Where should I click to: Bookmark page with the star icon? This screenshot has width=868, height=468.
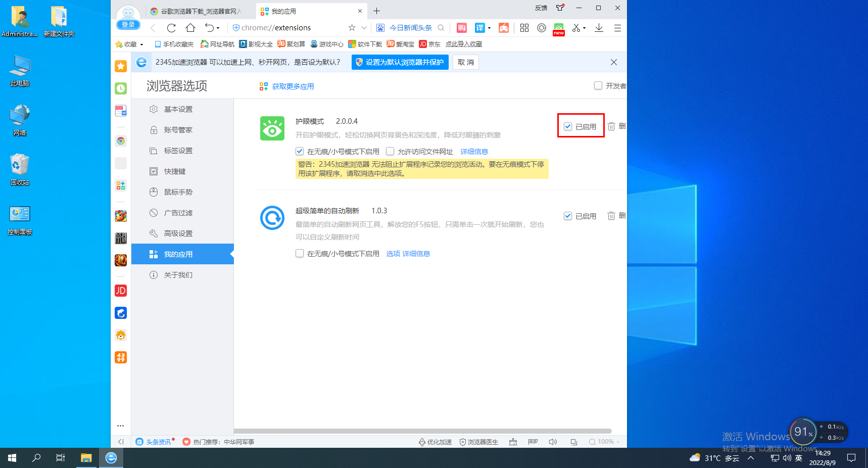(352, 28)
